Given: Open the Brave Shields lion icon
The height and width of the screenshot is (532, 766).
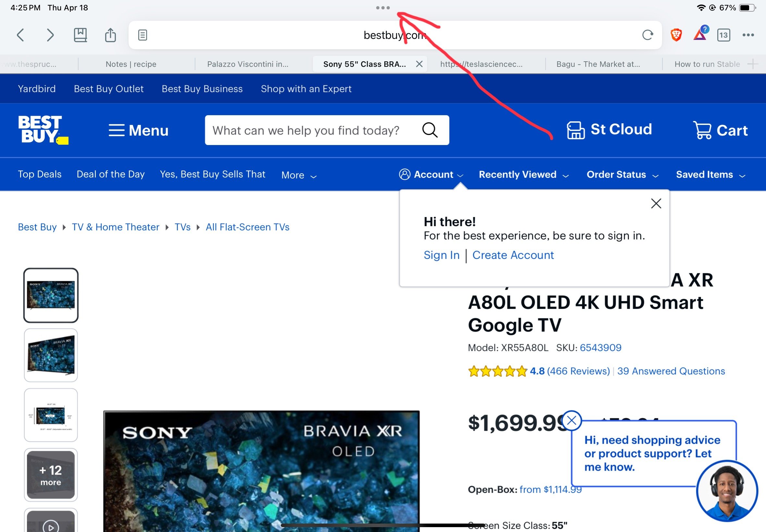Looking at the screenshot, I should [676, 35].
